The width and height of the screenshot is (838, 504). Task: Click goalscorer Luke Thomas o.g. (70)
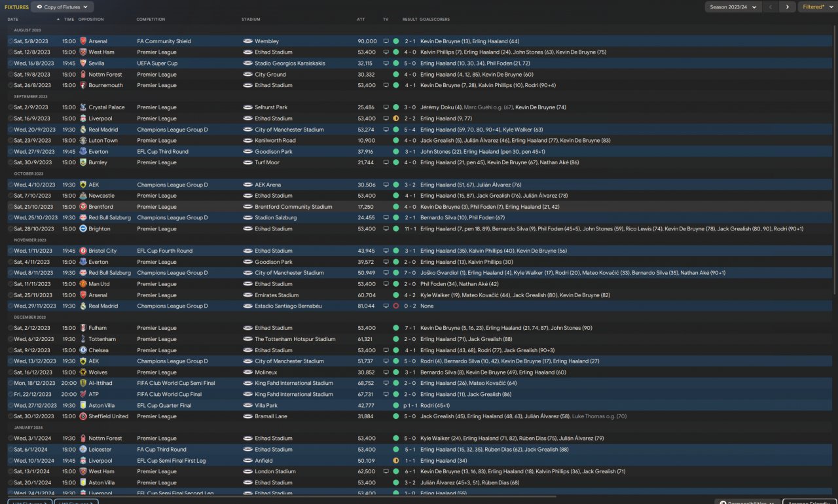tap(599, 416)
